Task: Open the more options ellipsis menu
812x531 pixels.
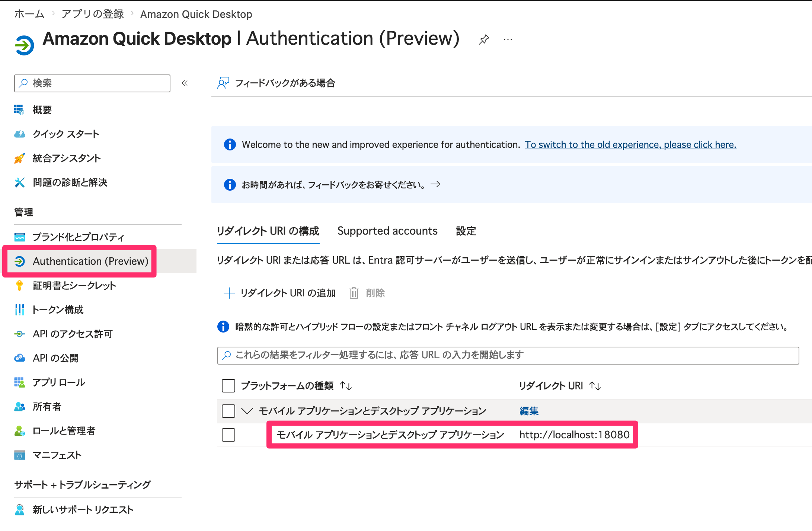Action: [508, 39]
